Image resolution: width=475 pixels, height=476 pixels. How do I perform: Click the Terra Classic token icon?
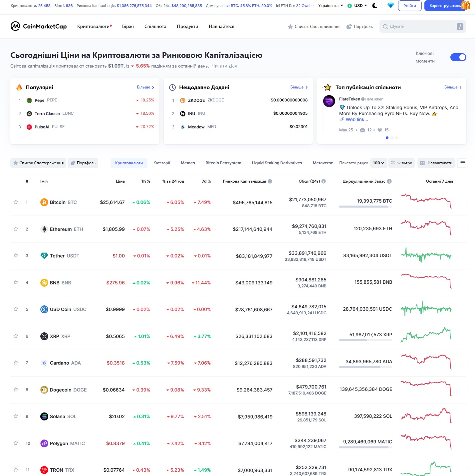(29, 114)
